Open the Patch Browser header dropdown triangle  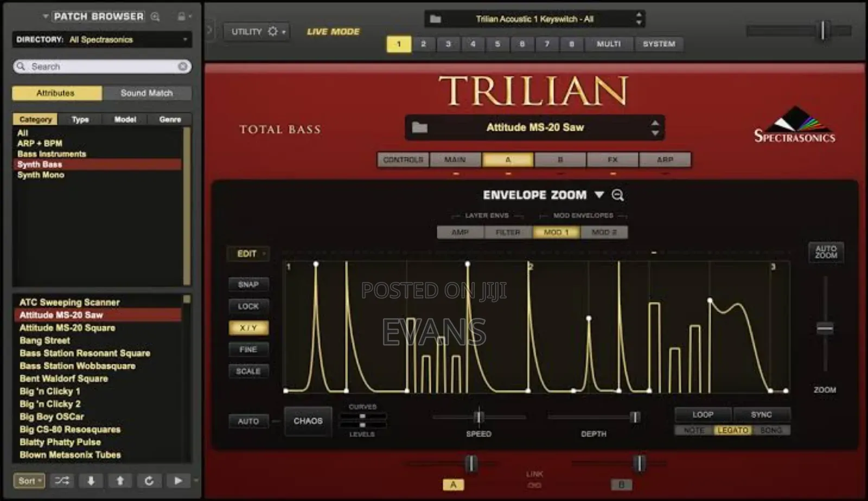pos(46,16)
